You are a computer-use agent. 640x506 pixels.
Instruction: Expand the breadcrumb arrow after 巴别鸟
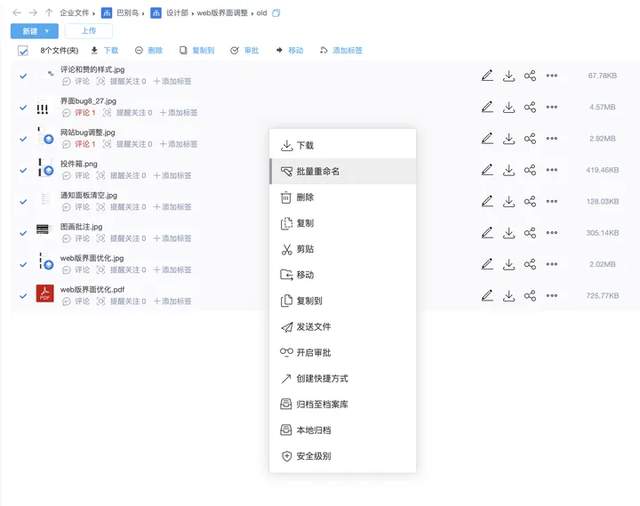(x=143, y=14)
